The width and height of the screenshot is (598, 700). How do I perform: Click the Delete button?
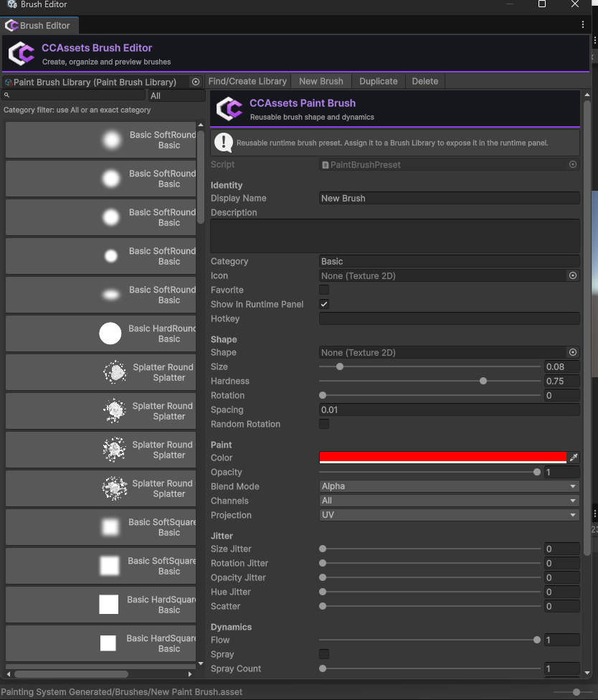(x=425, y=81)
